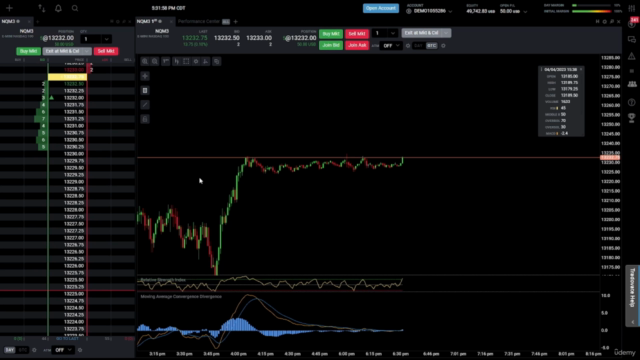
Task: Close the OHLC data box on chart
Action: coord(581,69)
